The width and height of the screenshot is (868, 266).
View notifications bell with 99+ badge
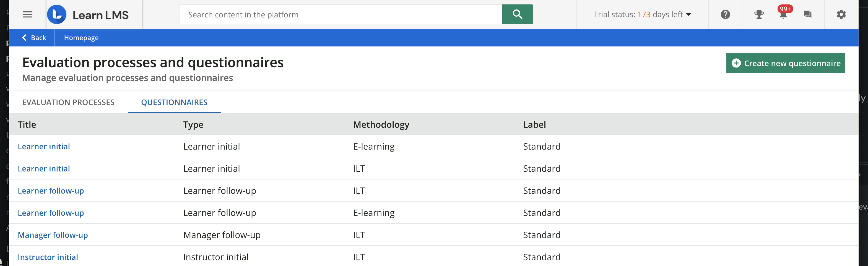[783, 14]
